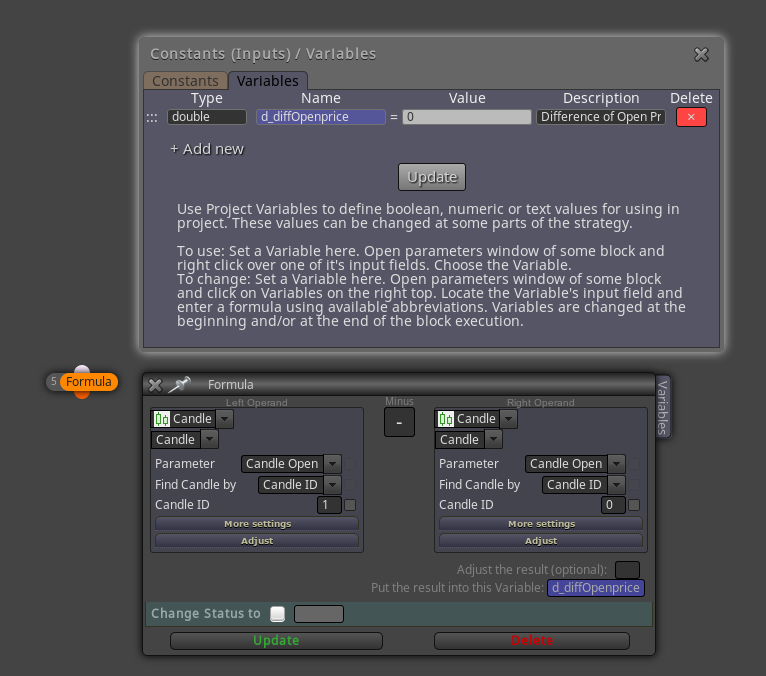Click the Left Operand Candle ID field showing 1
Image resolution: width=766 pixels, height=676 pixels.
coord(329,505)
